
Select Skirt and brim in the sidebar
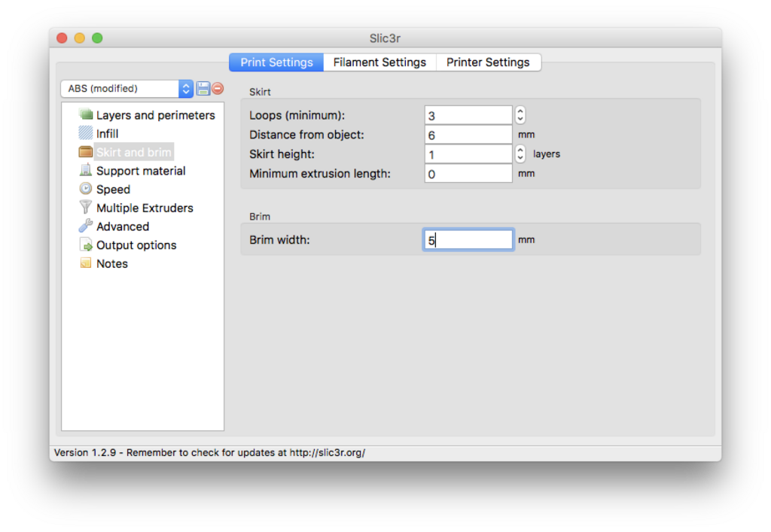point(134,152)
